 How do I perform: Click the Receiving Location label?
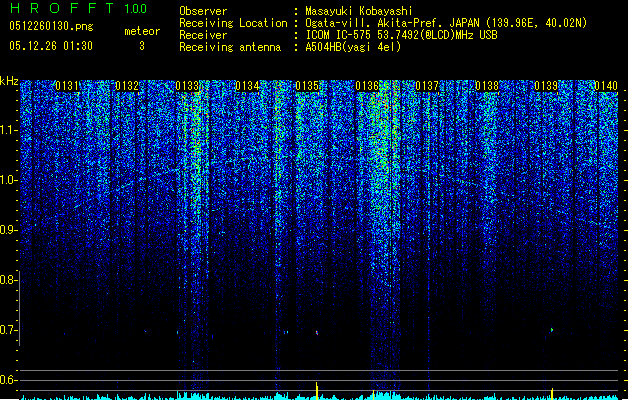[x=233, y=23]
